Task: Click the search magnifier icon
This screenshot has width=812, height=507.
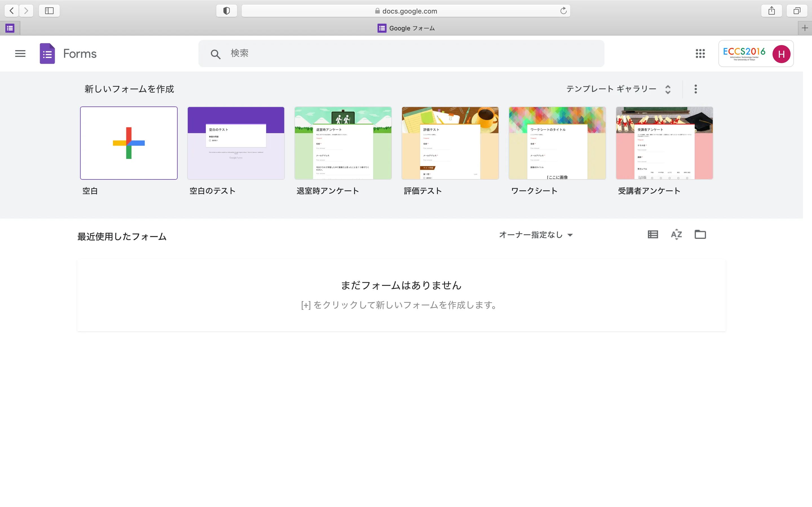Action: (x=215, y=54)
